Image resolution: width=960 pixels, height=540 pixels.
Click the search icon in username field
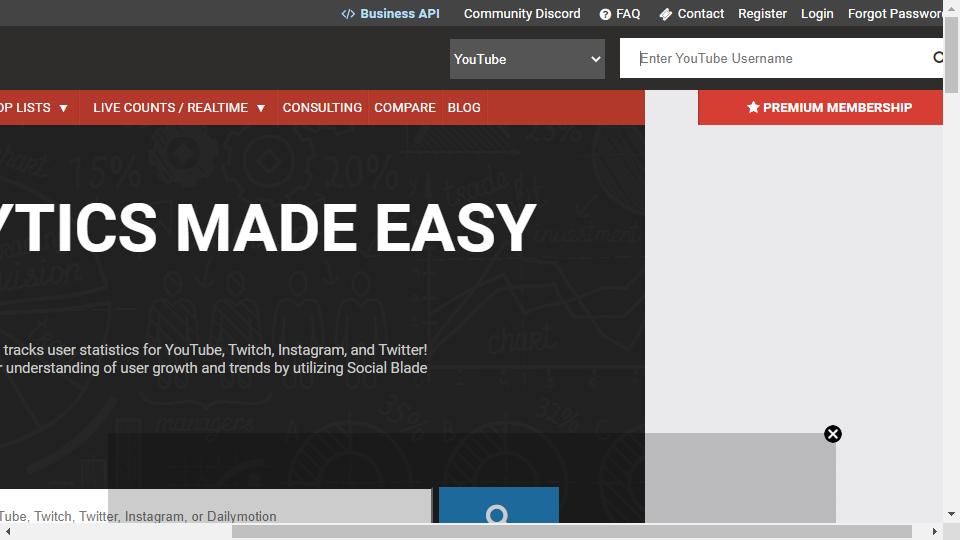point(937,58)
